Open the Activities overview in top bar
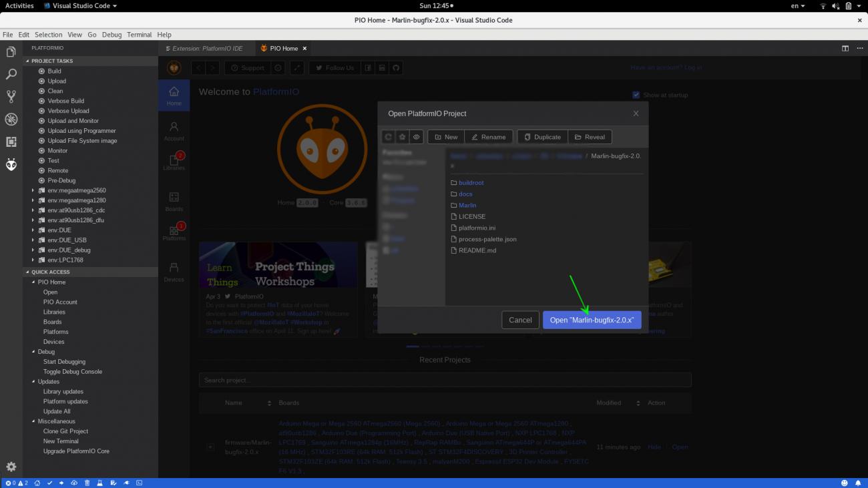 coord(19,5)
